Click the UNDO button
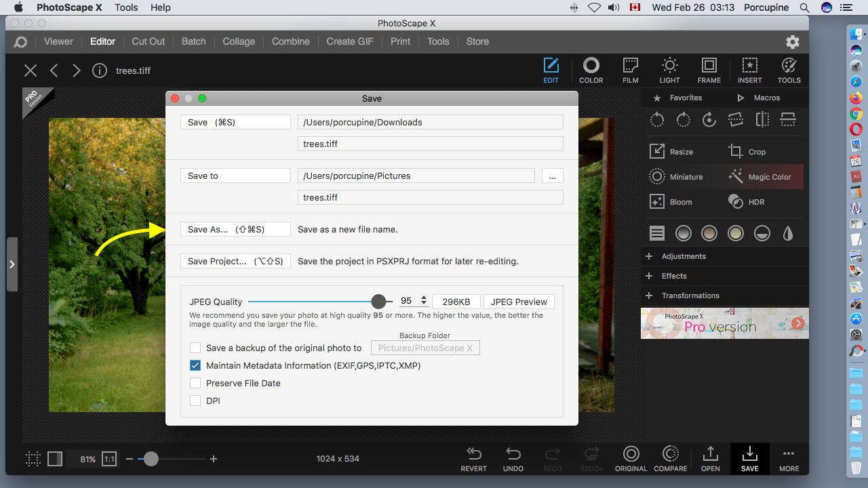 coord(513,459)
